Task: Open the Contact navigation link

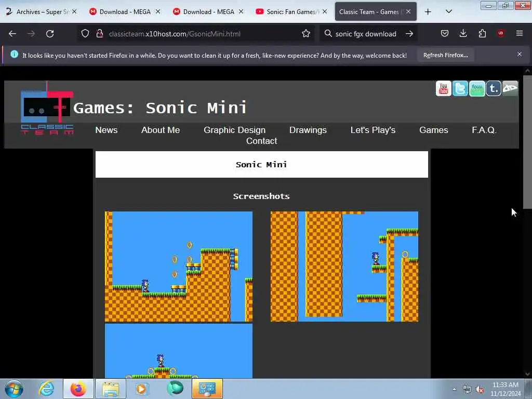Action: (261, 141)
